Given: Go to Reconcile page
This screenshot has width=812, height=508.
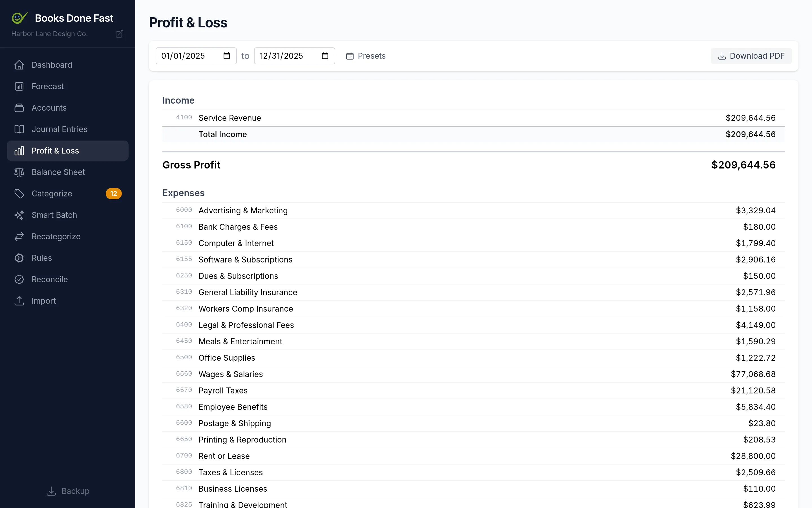Looking at the screenshot, I should pyautogui.click(x=67, y=279).
